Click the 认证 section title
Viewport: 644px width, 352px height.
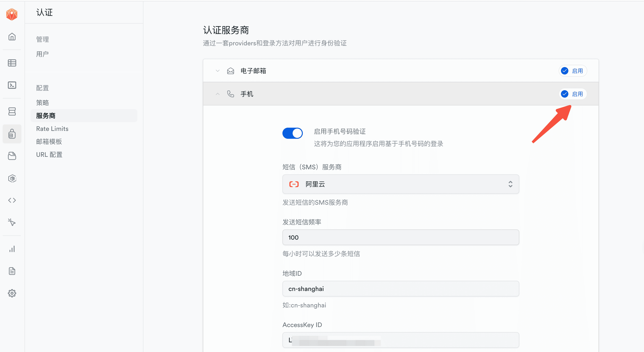tap(44, 12)
